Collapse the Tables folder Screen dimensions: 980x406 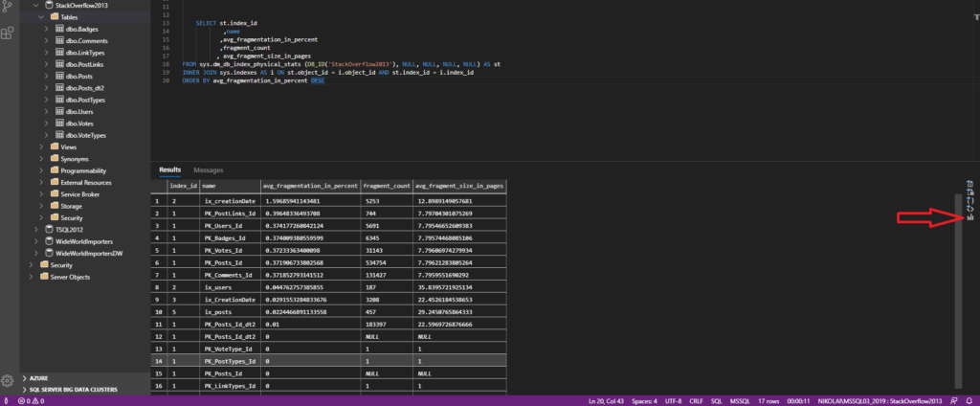(x=41, y=17)
